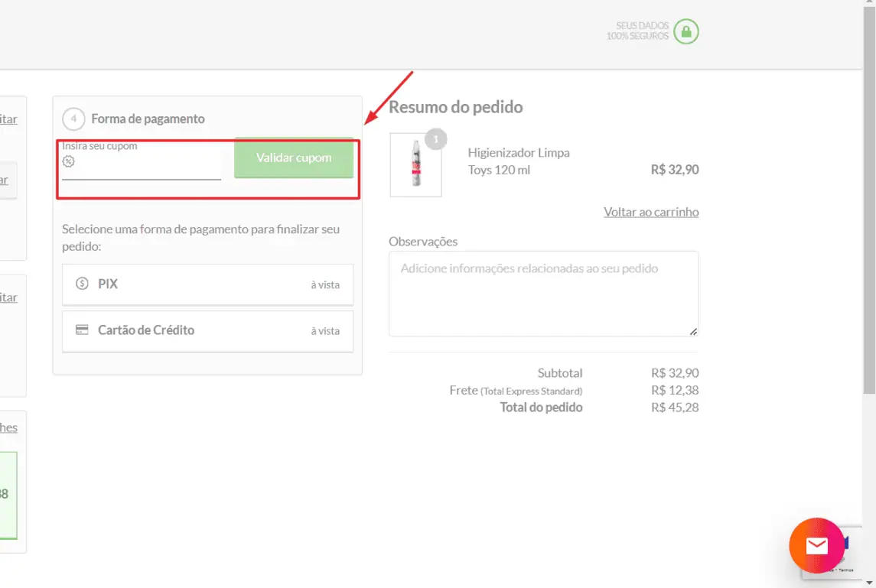Image resolution: width=876 pixels, height=588 pixels.
Task: Open the orange mail chat button
Action: pyautogui.click(x=816, y=545)
